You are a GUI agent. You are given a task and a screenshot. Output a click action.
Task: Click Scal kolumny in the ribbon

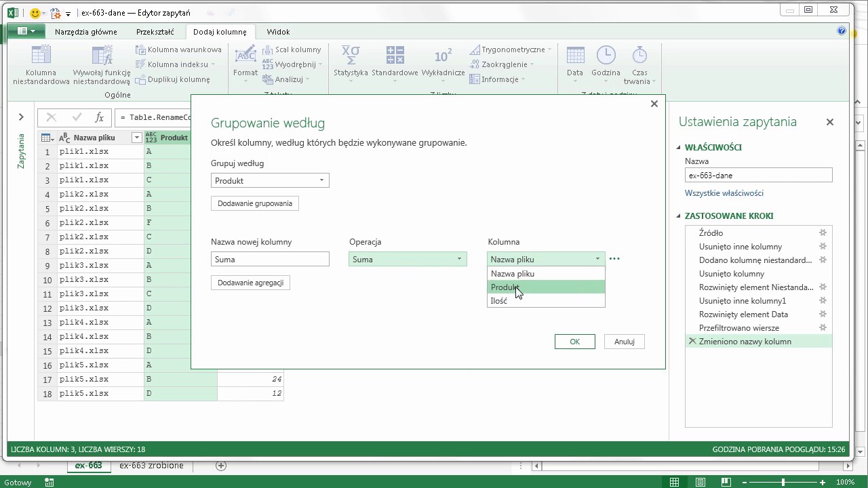point(292,49)
